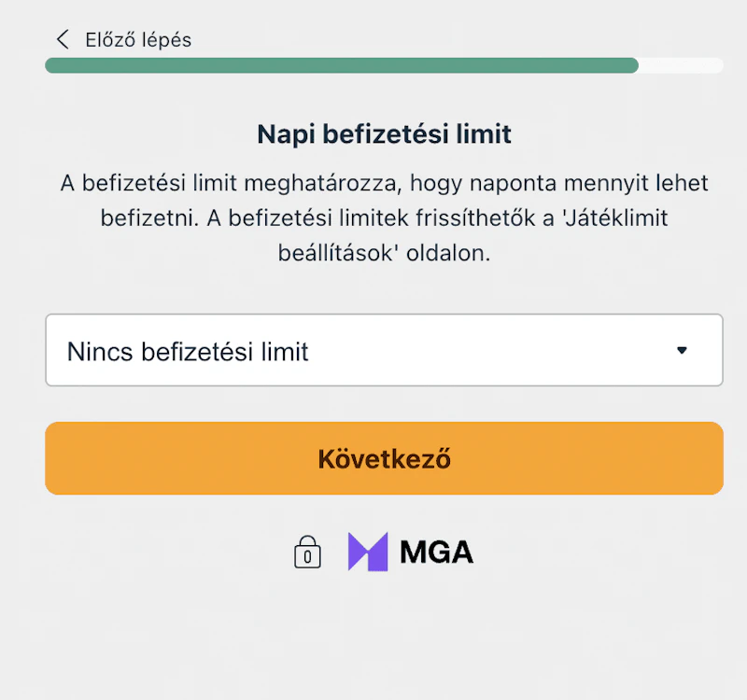Screen dimensions: 747x700
Task: Click the 'Napi befizetési limit' heading
Action: [384, 134]
